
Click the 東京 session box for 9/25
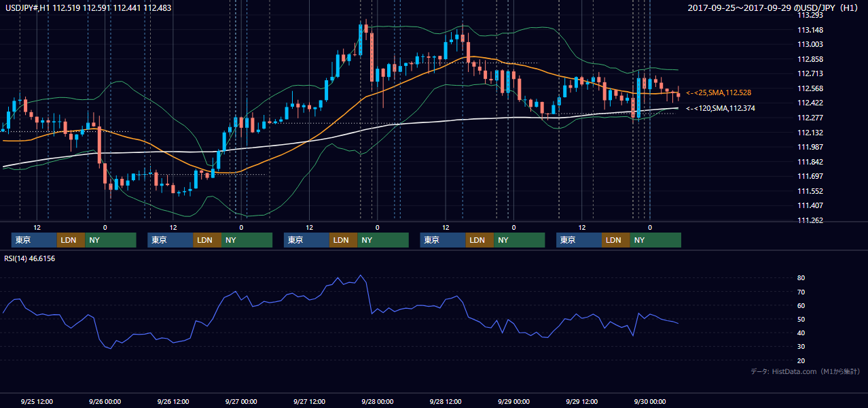click(34, 240)
